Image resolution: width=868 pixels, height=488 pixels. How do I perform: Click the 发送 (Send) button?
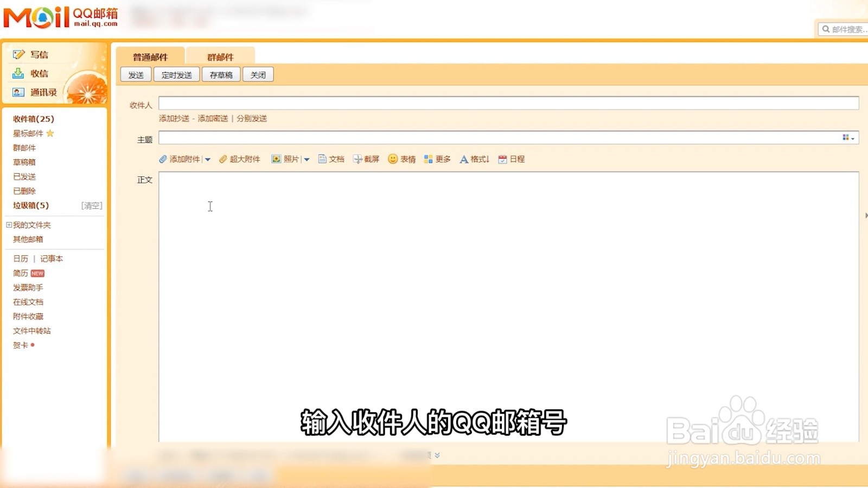point(135,74)
